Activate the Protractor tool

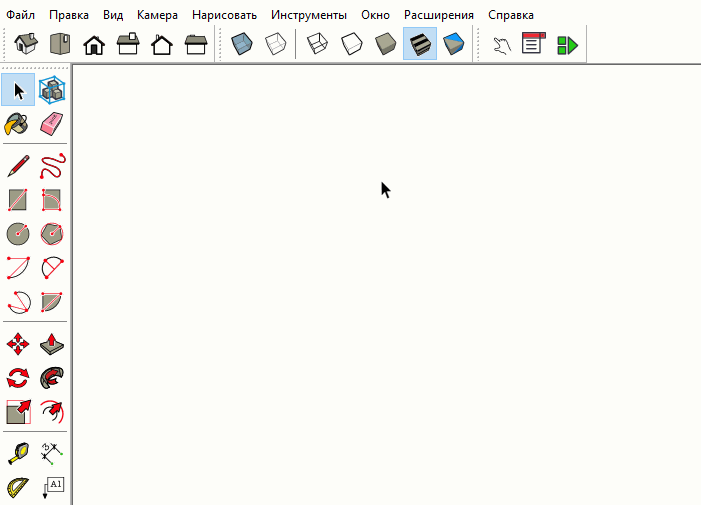[18, 487]
